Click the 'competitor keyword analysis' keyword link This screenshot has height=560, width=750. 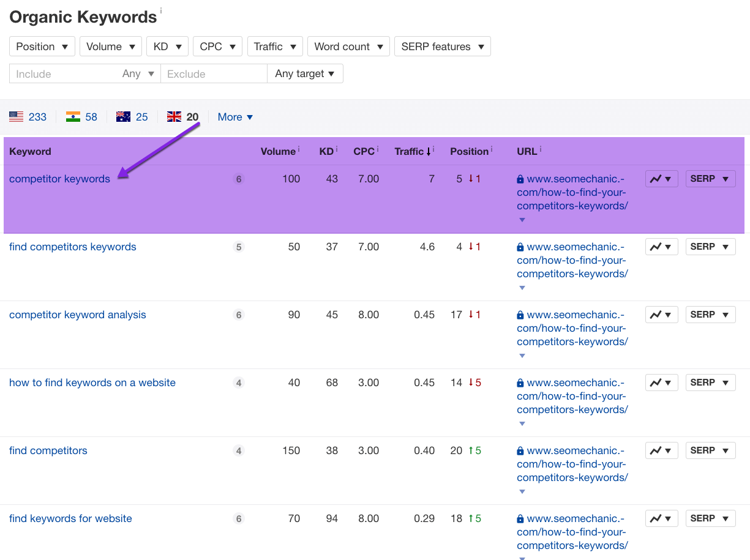(x=78, y=315)
